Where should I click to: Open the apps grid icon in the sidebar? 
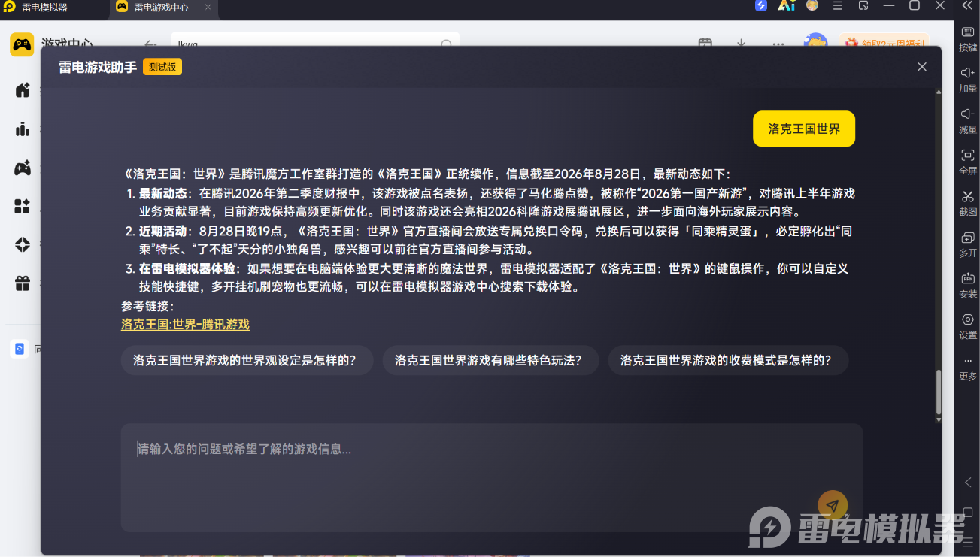tap(23, 206)
